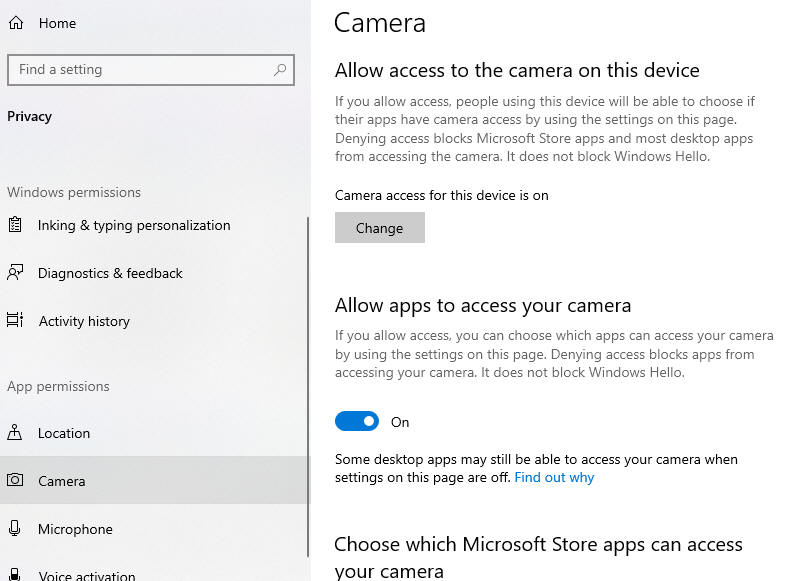Open the Find out why link
The height and width of the screenshot is (581, 807).
[554, 478]
